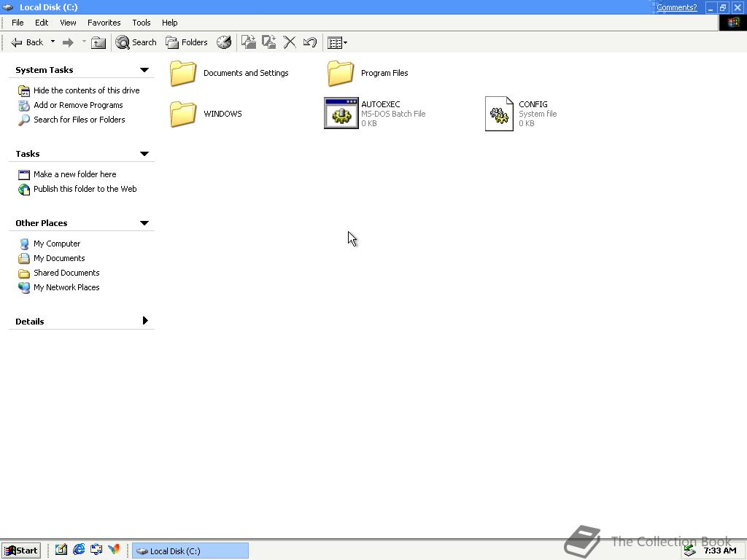Open My Documents from Other Places
This screenshot has height=560, width=747.
point(59,258)
